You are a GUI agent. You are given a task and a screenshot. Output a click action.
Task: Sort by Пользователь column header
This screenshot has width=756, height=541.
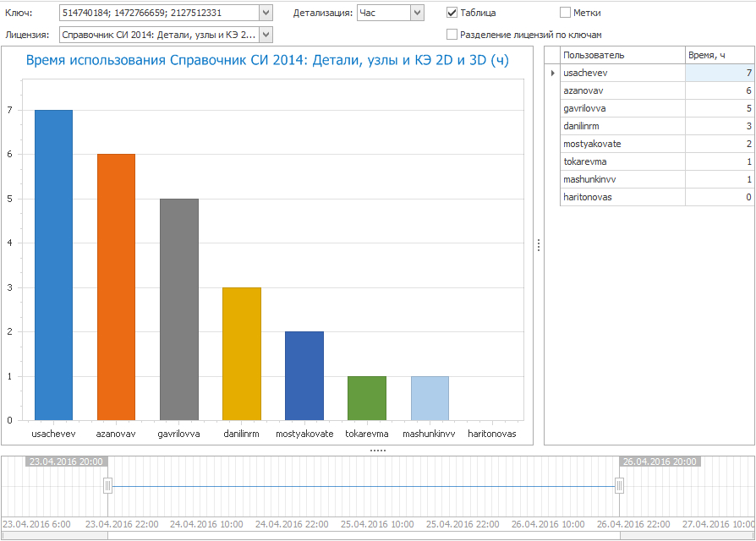(622, 55)
